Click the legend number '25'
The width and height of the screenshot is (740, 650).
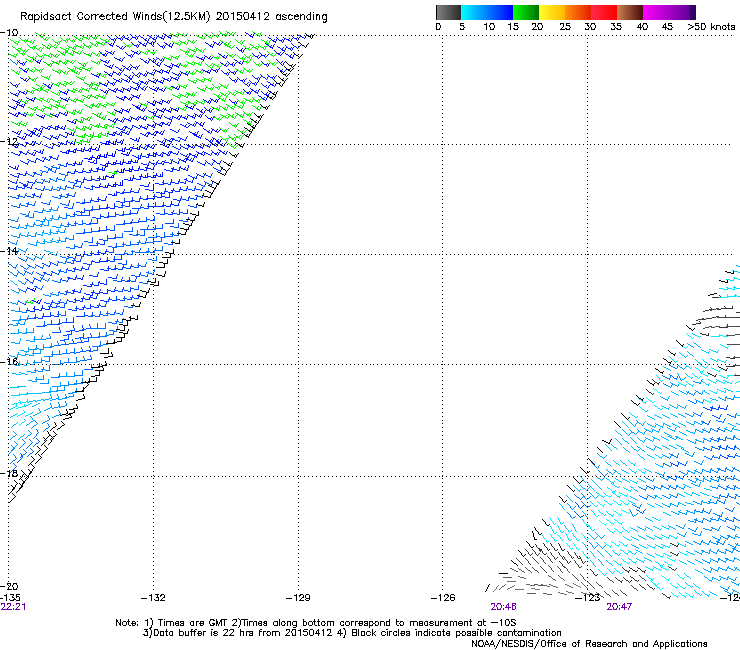[x=565, y=27]
